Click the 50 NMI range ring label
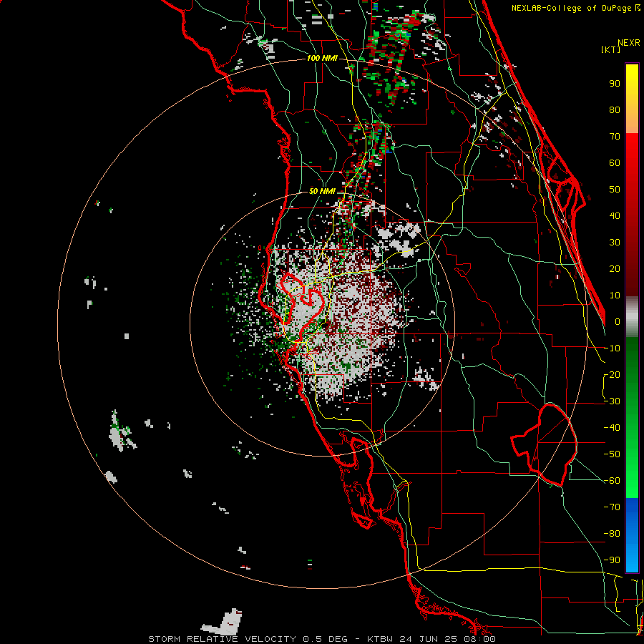Viewport: 644px width, 644px height. [322, 191]
